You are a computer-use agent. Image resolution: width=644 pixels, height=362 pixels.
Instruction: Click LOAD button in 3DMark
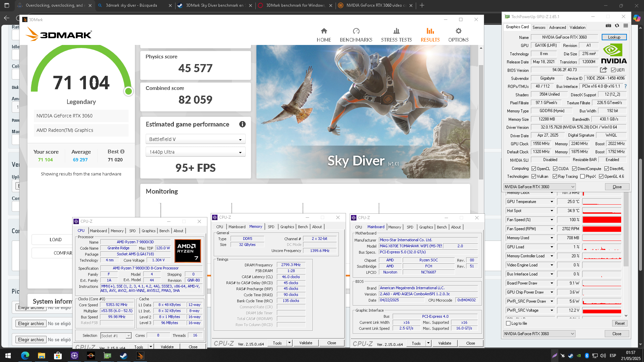(x=55, y=240)
